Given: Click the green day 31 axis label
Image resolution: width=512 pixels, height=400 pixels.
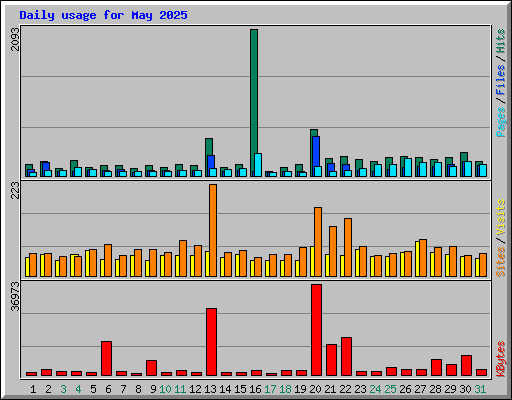Looking at the screenshot, I should point(480,389).
